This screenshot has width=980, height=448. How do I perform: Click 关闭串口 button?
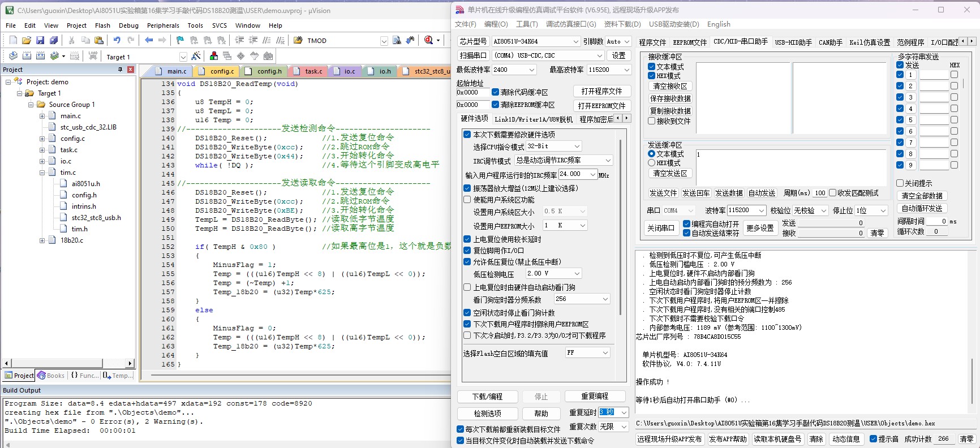coord(661,228)
